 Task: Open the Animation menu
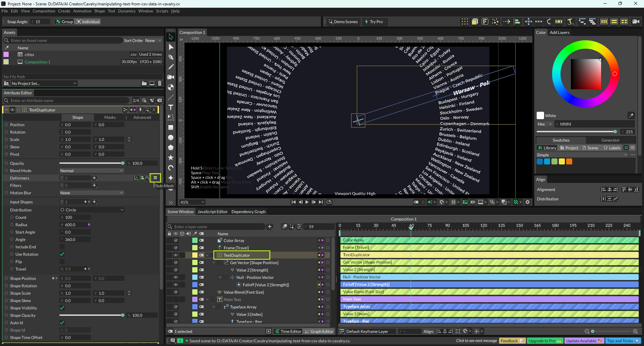pyautogui.click(x=82, y=11)
